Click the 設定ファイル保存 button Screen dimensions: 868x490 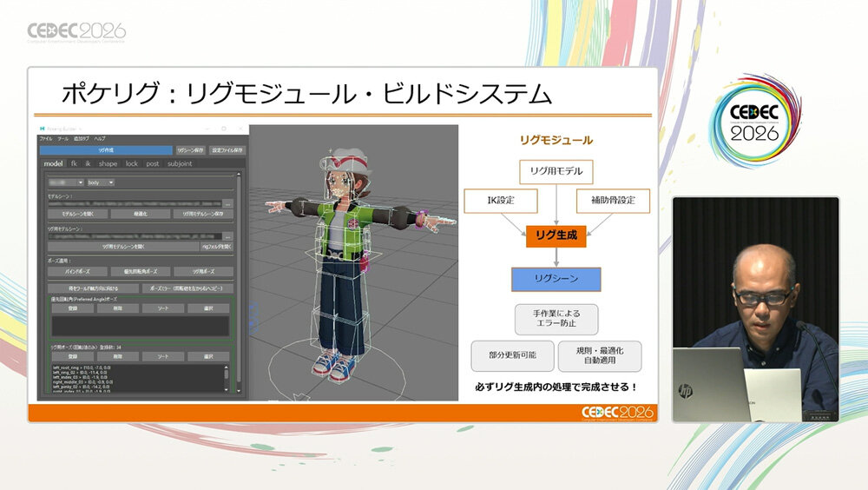pos(227,150)
